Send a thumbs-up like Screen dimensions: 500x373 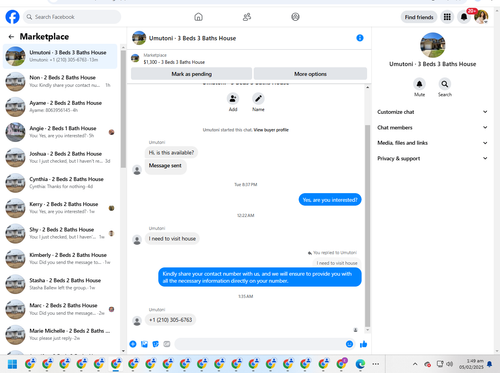(x=363, y=344)
